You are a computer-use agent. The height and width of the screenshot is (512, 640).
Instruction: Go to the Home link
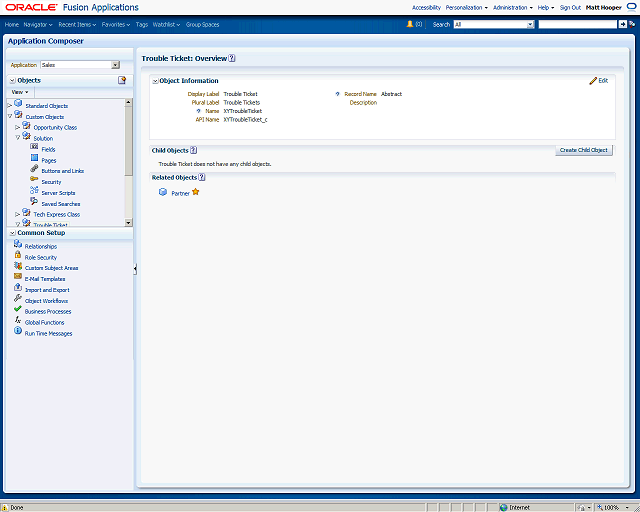coord(12,24)
